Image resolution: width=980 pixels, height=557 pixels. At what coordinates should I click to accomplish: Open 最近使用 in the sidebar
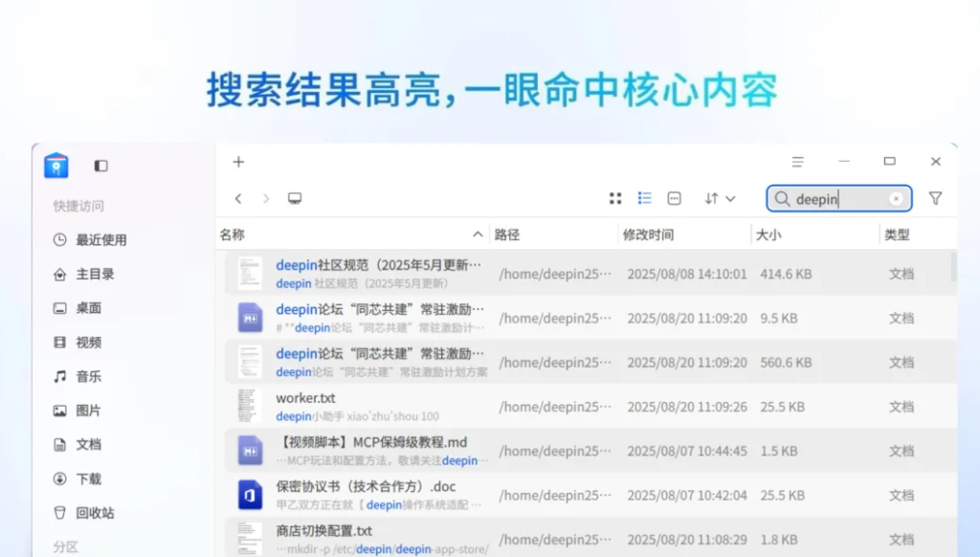[100, 240]
